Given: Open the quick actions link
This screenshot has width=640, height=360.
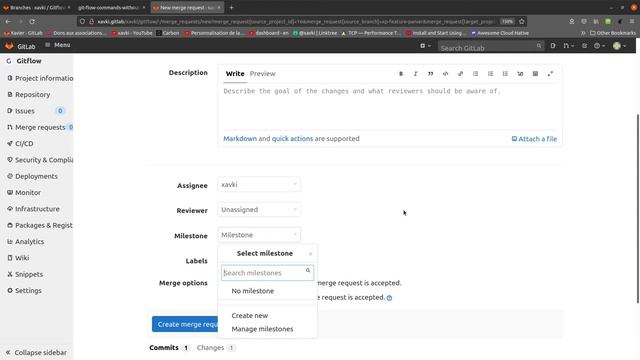Looking at the screenshot, I should [x=292, y=139].
